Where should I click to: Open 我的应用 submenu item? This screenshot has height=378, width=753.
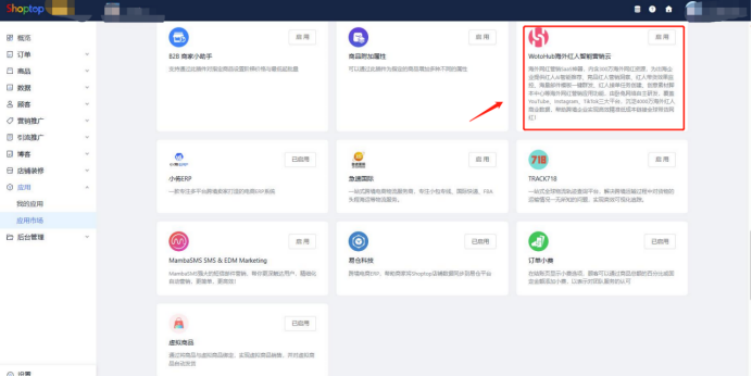[x=30, y=204]
